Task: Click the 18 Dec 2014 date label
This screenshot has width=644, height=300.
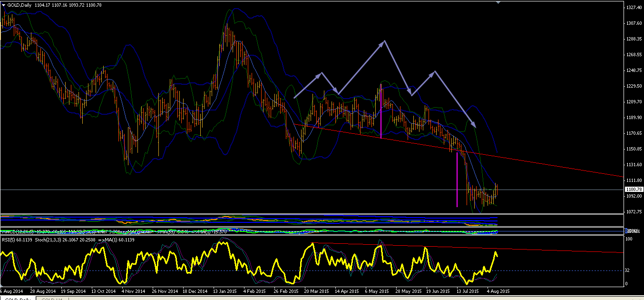Action: tap(196, 291)
